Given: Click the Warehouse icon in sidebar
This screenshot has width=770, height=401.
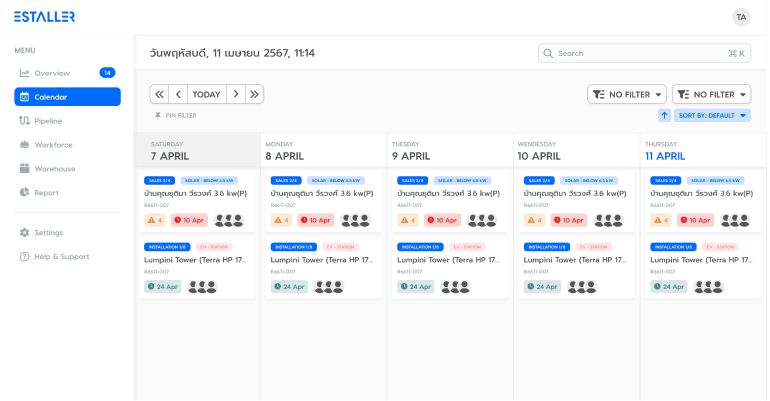Looking at the screenshot, I should pyautogui.click(x=25, y=169).
